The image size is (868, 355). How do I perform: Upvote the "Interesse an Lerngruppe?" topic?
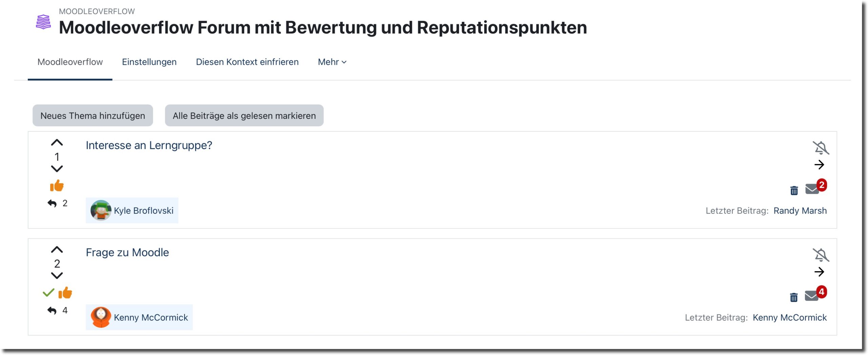tap(57, 143)
